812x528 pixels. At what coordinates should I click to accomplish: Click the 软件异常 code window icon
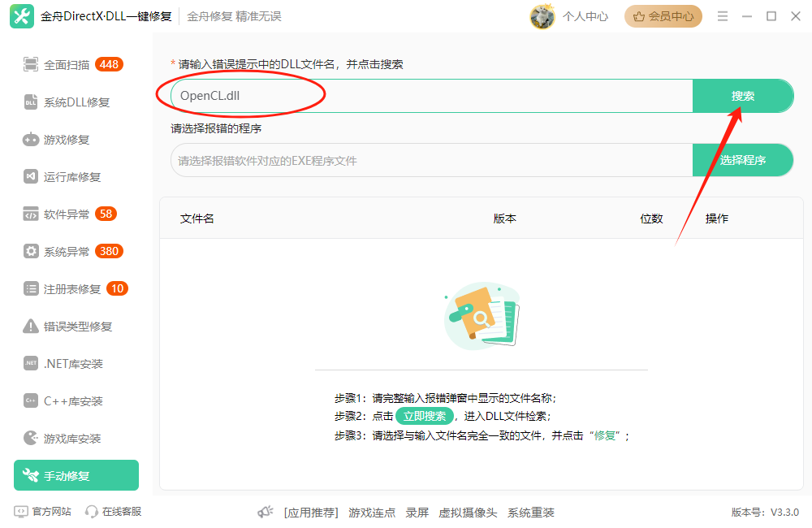pos(31,214)
